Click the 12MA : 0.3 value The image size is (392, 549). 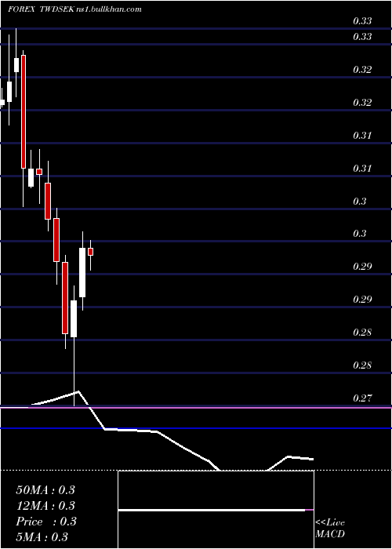point(45,506)
